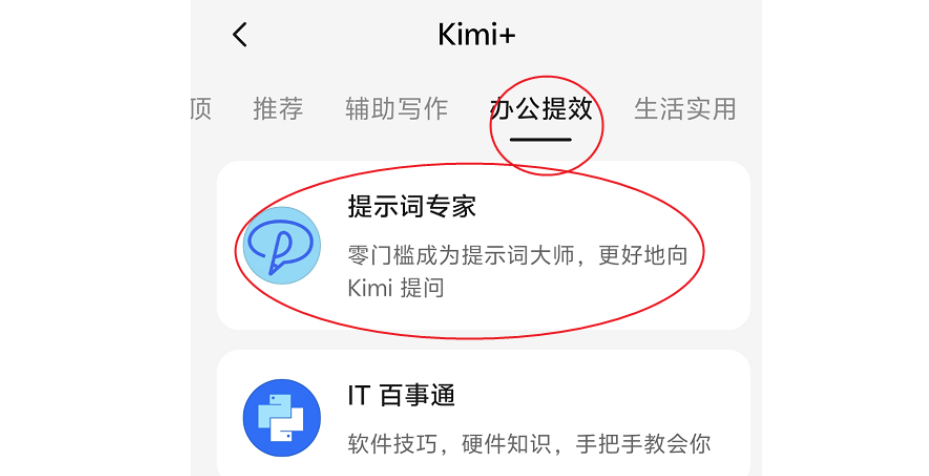
Task: Open the IT 百事通 Python logo avatar
Action: [282, 418]
